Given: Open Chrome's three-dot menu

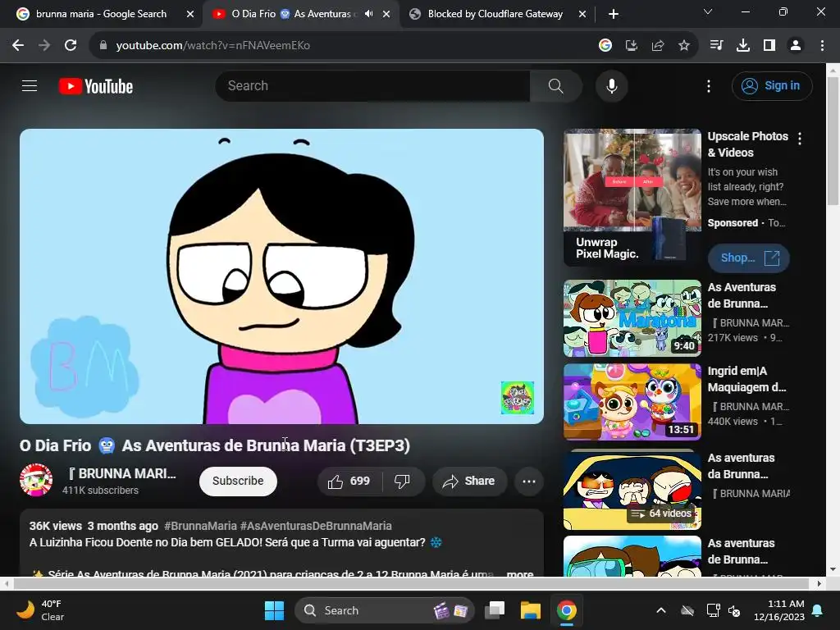Looking at the screenshot, I should coord(822,46).
